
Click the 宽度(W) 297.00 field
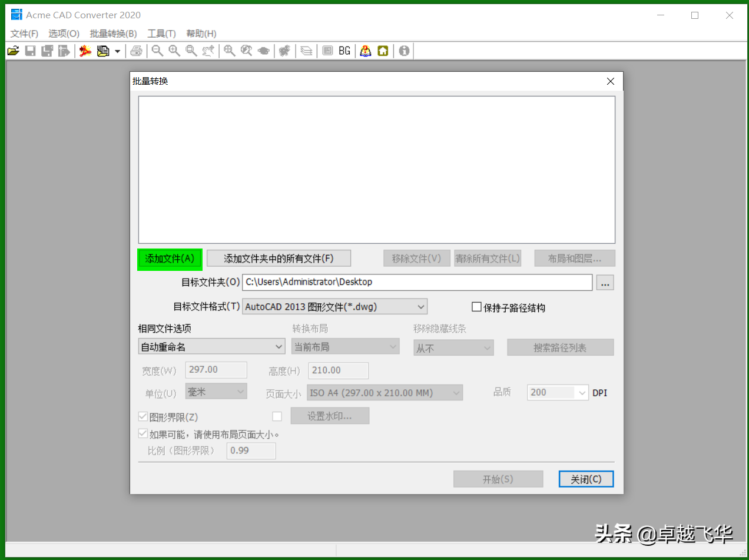216,370
